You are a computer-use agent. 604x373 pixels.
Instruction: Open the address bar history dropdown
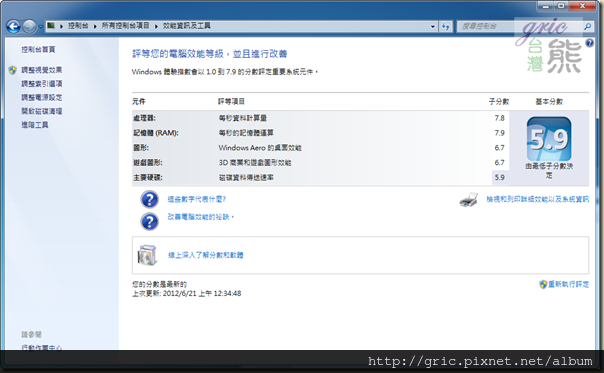pyautogui.click(x=433, y=26)
